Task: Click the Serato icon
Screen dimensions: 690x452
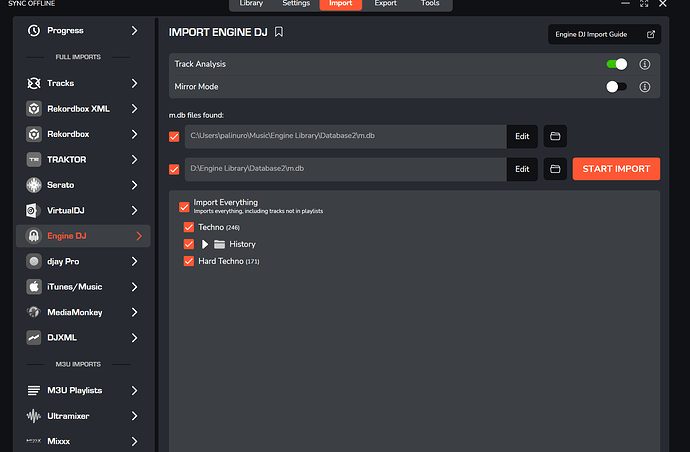Action: click(x=34, y=185)
